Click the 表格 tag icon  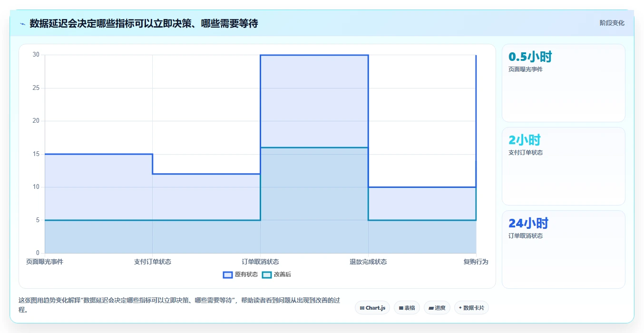[401, 308]
